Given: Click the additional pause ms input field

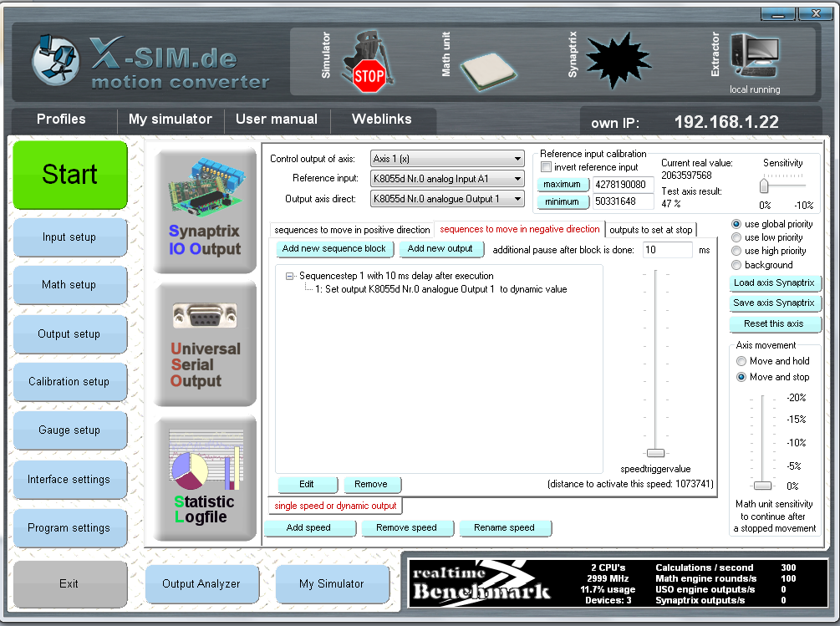Looking at the screenshot, I should point(668,250).
